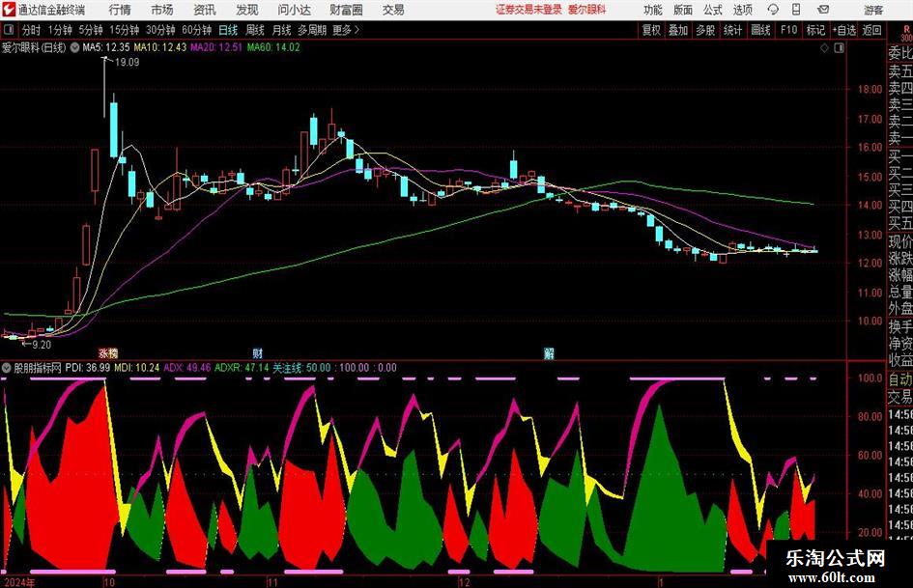This screenshot has height=588, width=913.
Task: Click the 证券交易未登录 login link
Action: tap(528, 10)
